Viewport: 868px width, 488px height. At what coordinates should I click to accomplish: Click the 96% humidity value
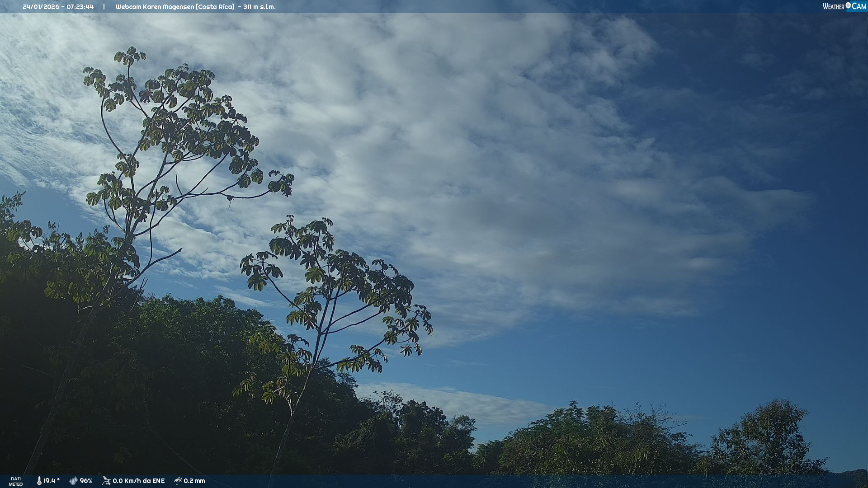(x=86, y=481)
